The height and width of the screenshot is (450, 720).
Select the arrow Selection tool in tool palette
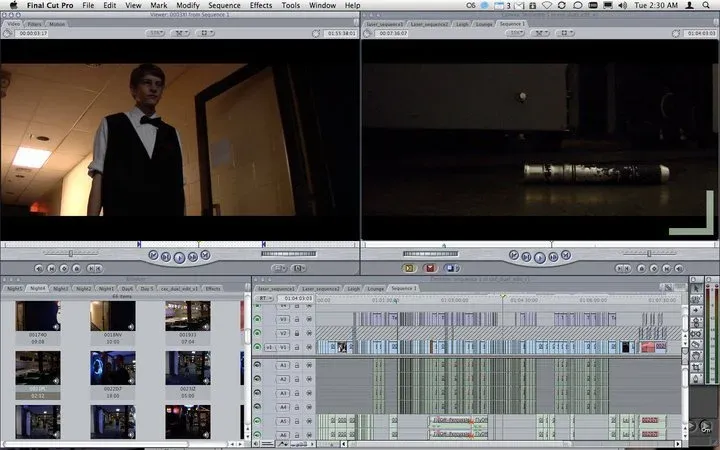tap(697, 288)
